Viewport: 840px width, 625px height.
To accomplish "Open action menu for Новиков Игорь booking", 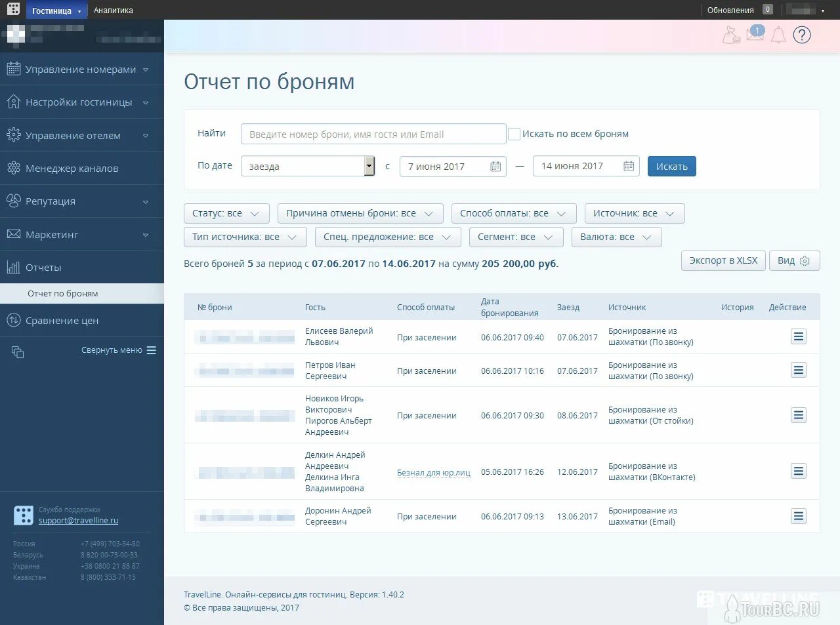I will click(799, 414).
